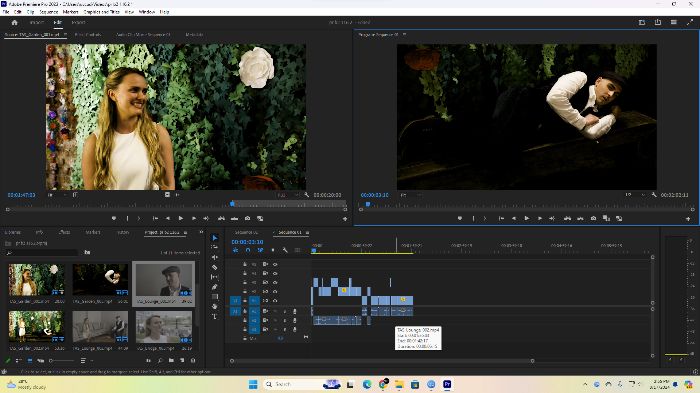Open the Export workspace
The width and height of the screenshot is (700, 393).
click(x=79, y=22)
